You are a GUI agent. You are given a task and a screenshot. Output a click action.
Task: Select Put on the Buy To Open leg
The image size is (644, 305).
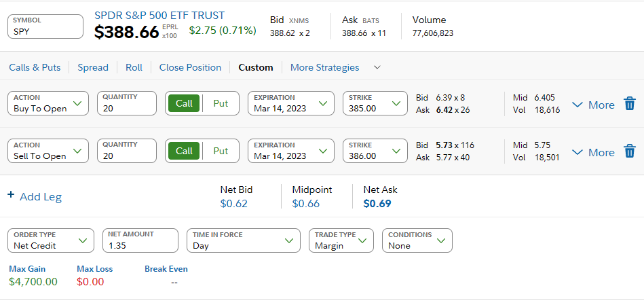221,103
